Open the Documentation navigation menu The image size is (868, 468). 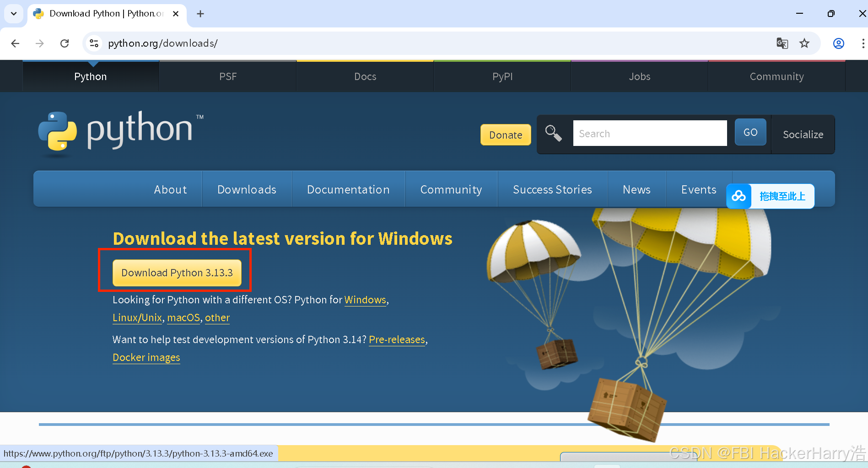tap(348, 189)
